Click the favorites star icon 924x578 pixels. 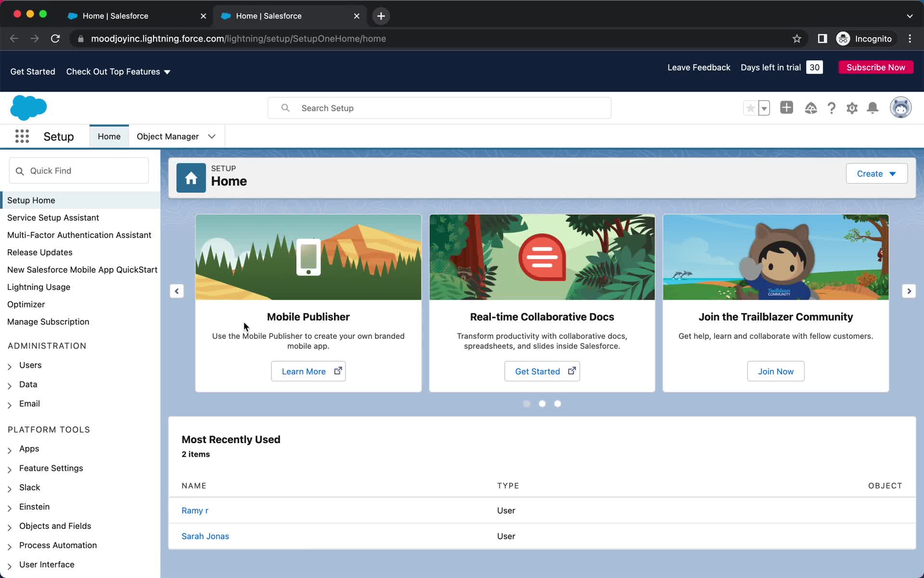pos(750,108)
